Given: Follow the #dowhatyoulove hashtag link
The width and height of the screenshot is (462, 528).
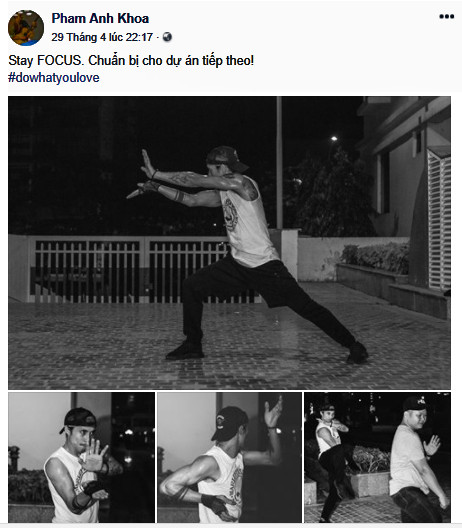Looking at the screenshot, I should (x=54, y=78).
